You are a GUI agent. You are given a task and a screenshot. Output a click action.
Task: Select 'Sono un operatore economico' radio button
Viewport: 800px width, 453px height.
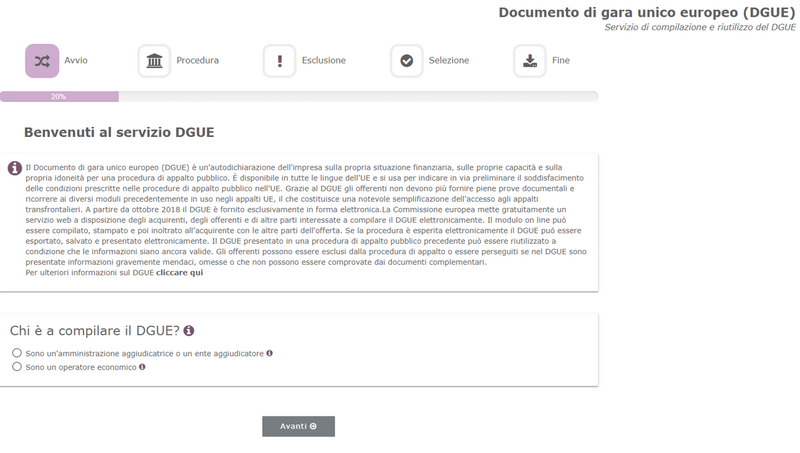click(x=17, y=367)
